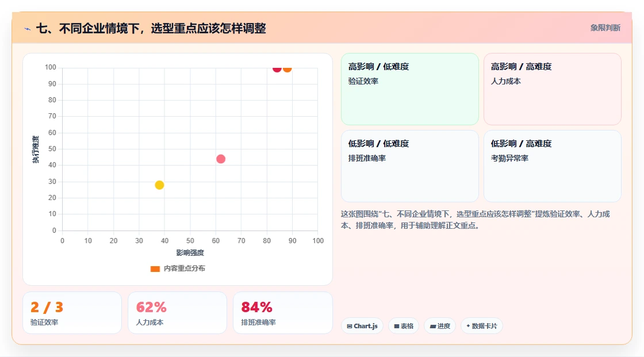The image size is (644, 357).
Task: Open the 84% 排班准确率 stat card
Action: click(282, 313)
